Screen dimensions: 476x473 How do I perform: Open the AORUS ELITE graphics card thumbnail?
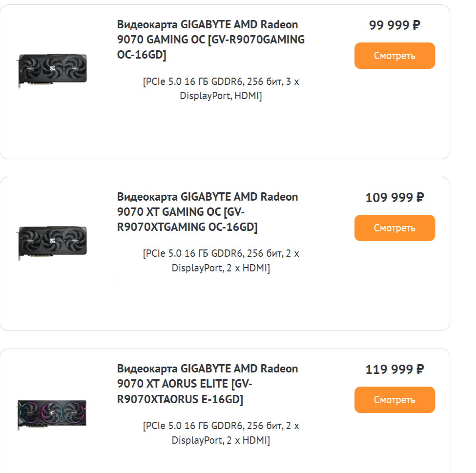53,415
